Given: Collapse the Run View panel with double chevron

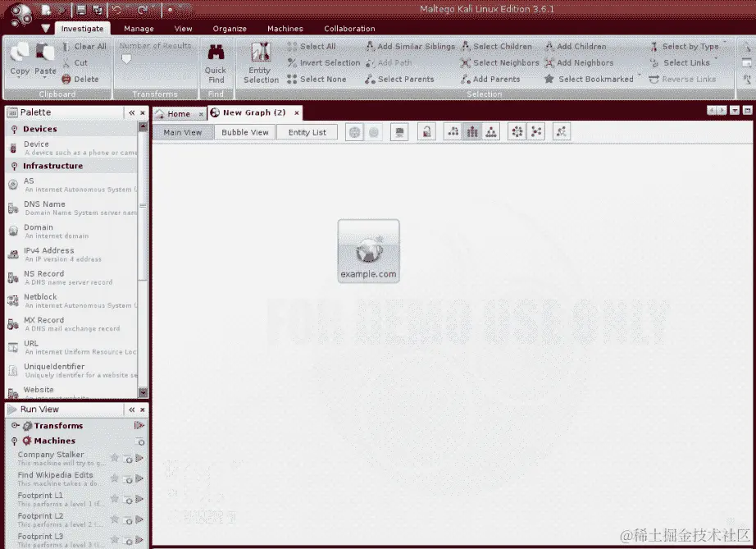Looking at the screenshot, I should tap(132, 409).
